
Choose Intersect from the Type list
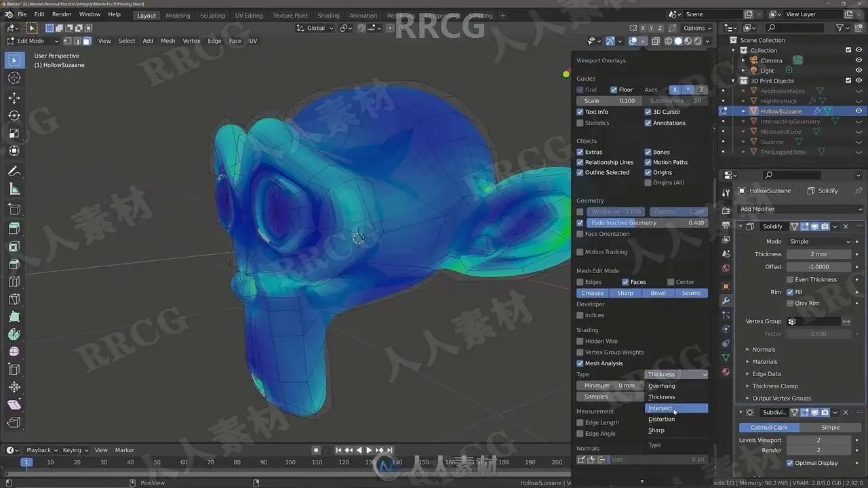pyautogui.click(x=676, y=408)
